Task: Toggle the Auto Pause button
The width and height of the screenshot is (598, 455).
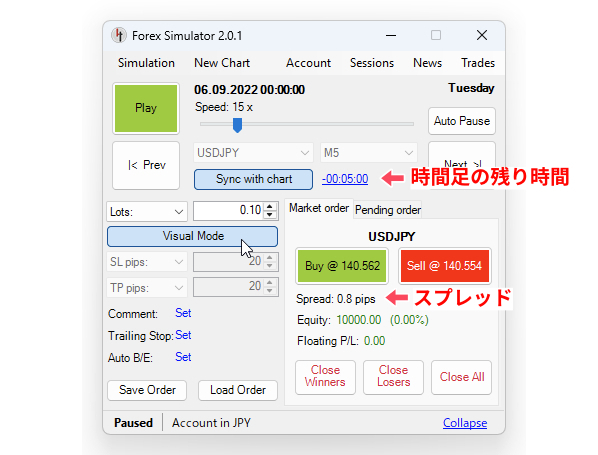Action: click(x=461, y=121)
